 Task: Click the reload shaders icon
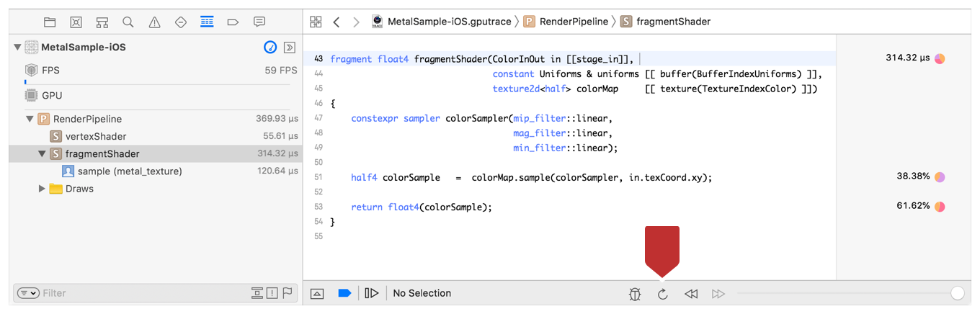663,294
